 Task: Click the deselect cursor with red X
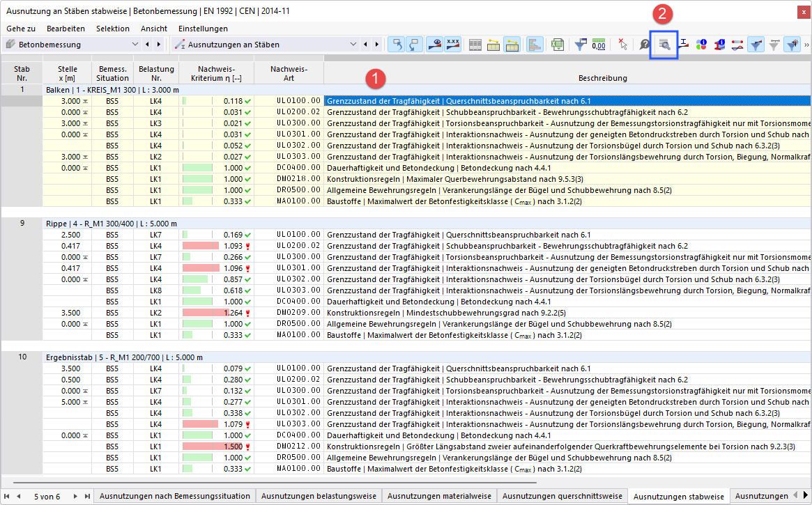click(x=623, y=45)
